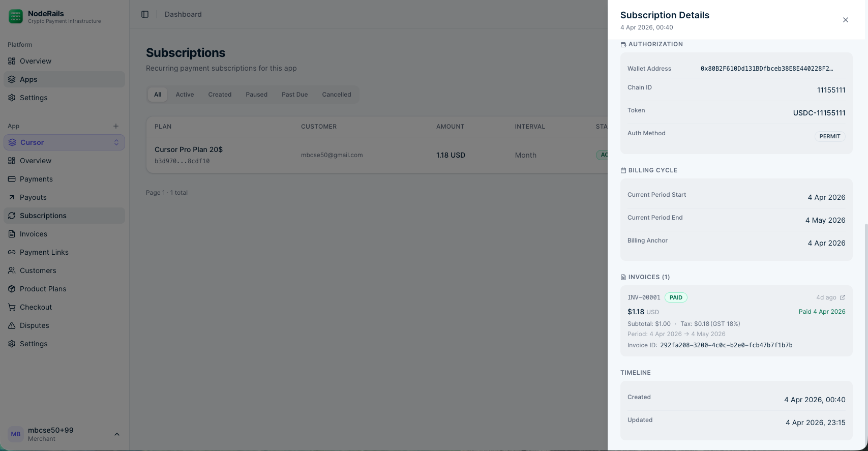
Task: Open platform Overview in sidebar
Action: (64, 61)
